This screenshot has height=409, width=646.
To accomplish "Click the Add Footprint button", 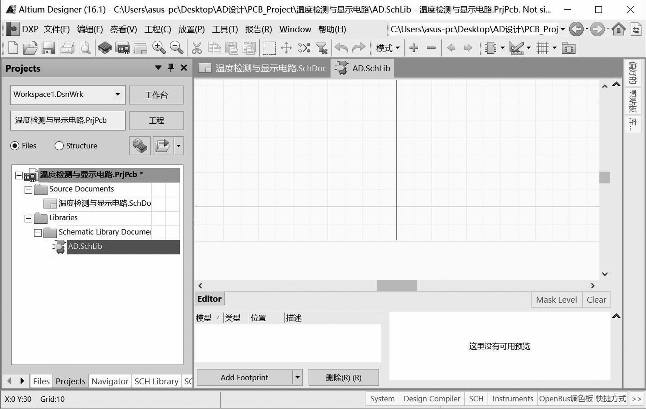I will pyautogui.click(x=242, y=377).
